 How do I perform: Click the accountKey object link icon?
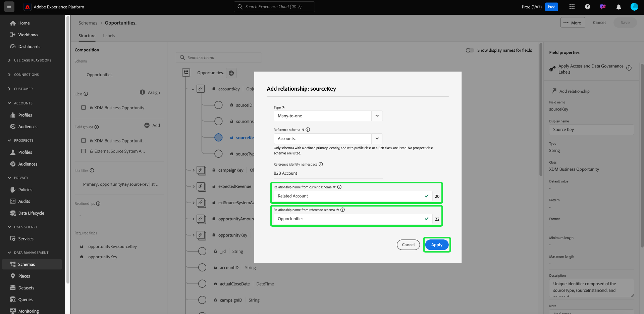click(201, 89)
